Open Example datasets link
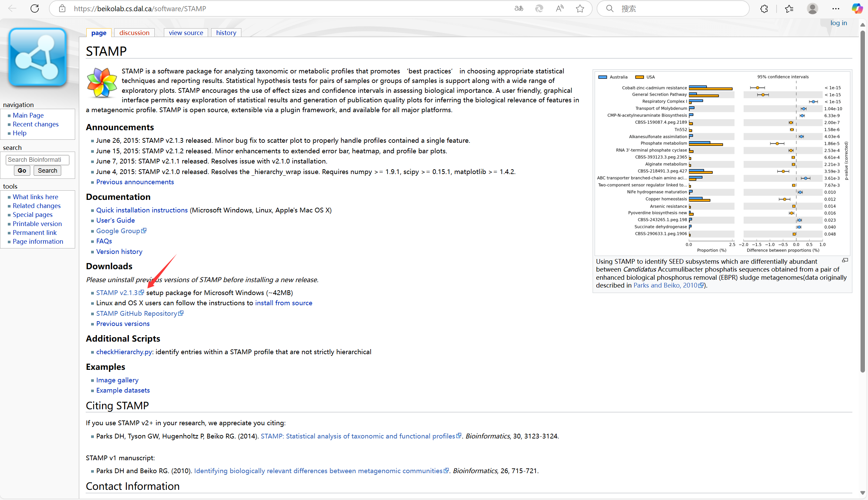The image size is (868, 500). pyautogui.click(x=123, y=391)
